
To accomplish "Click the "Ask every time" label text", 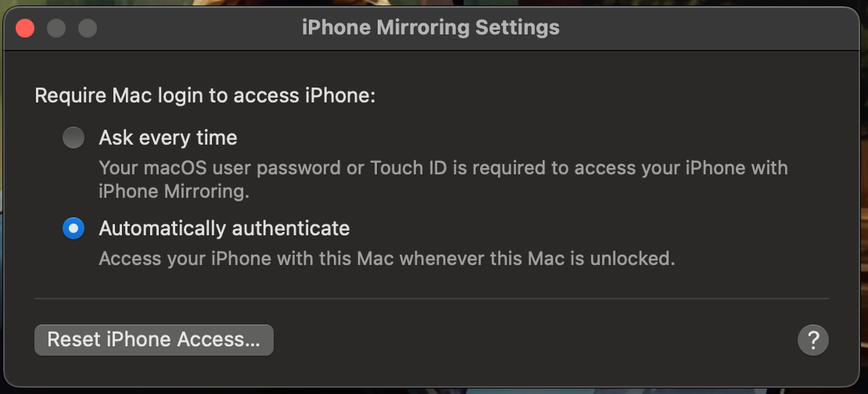I will 167,138.
